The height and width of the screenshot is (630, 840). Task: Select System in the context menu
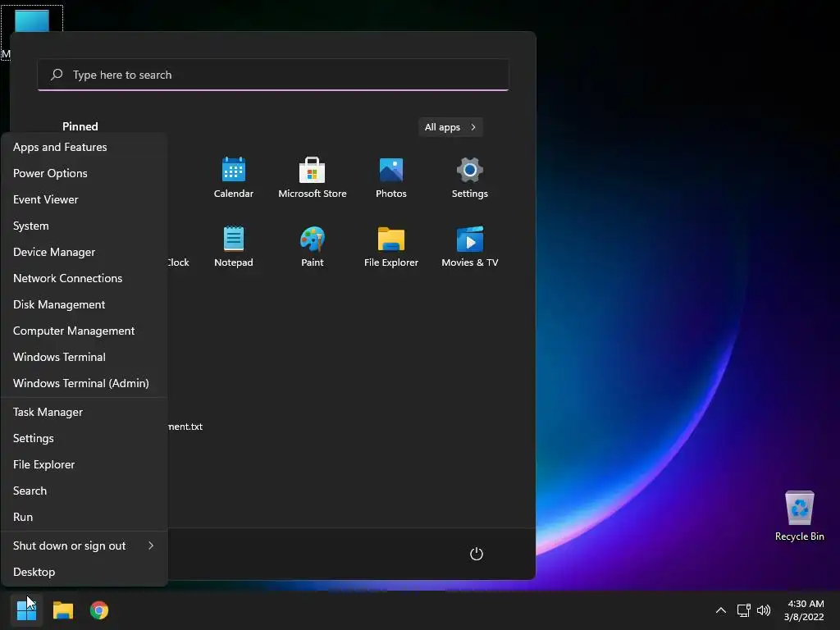84,226
